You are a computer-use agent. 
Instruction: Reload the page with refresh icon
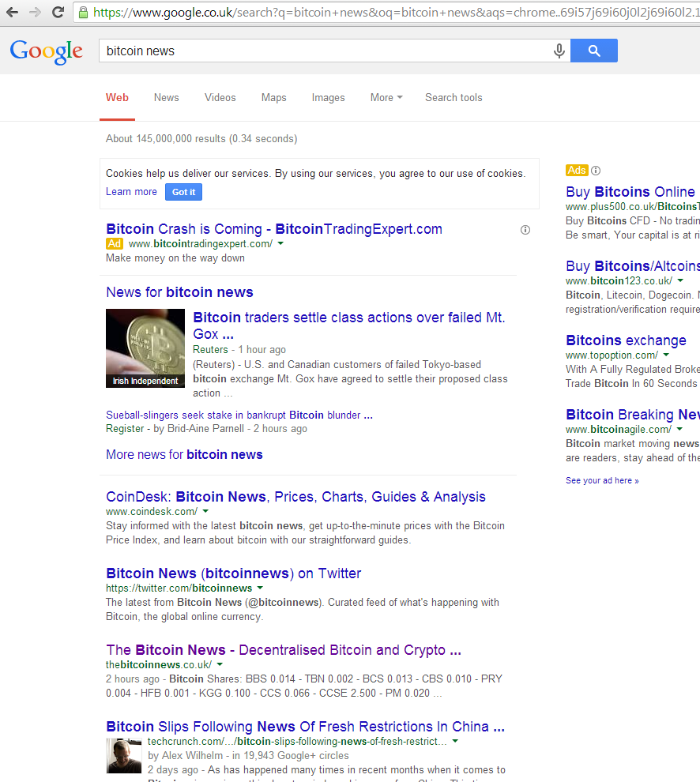coord(58,12)
